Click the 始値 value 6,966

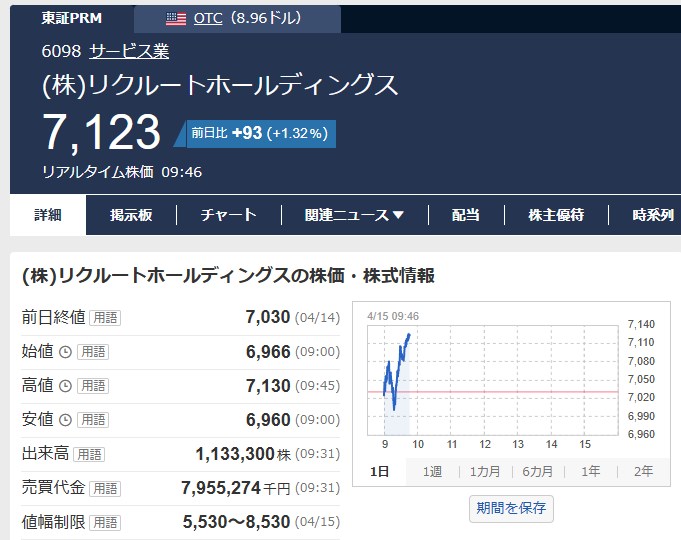(x=268, y=351)
